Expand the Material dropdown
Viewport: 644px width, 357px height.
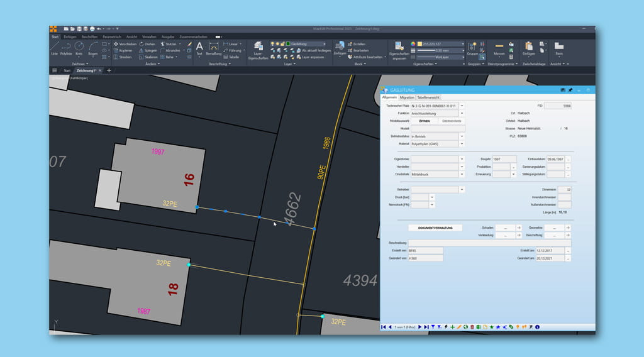pyautogui.click(x=461, y=144)
